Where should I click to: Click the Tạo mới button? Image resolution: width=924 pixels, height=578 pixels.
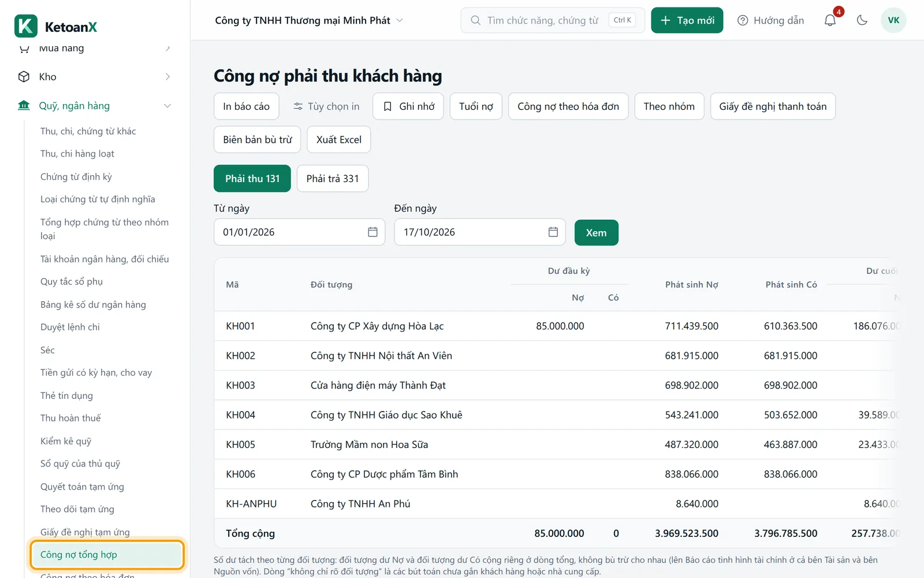pos(687,20)
